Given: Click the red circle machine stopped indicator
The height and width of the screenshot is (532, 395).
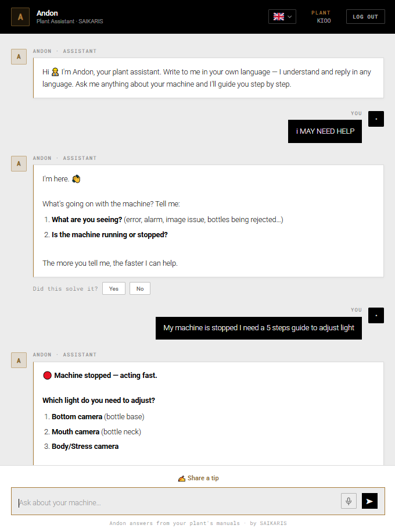Looking at the screenshot, I should pyautogui.click(x=47, y=375).
